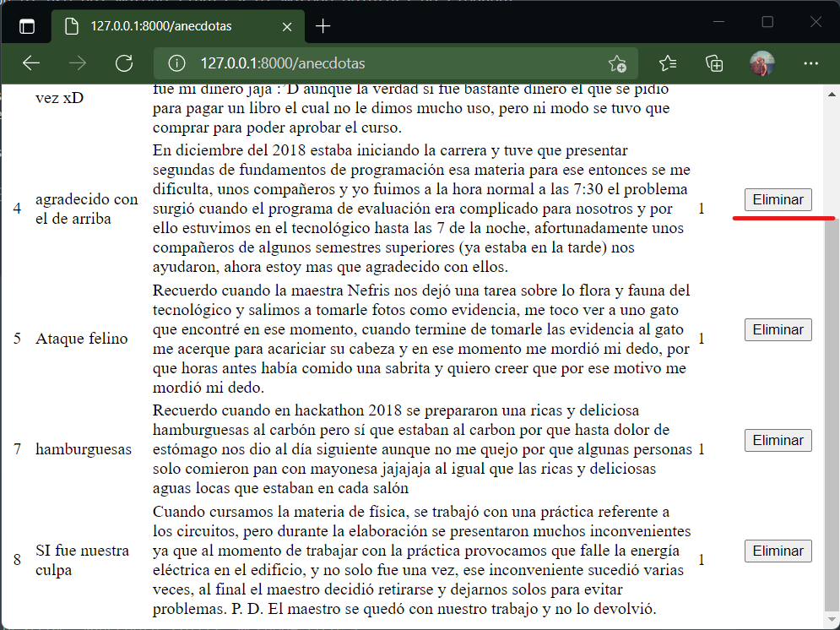Viewport: 840px width, 630px height.
Task: Delete anecdote 'agradecido con el de arriba'
Action: (x=778, y=199)
